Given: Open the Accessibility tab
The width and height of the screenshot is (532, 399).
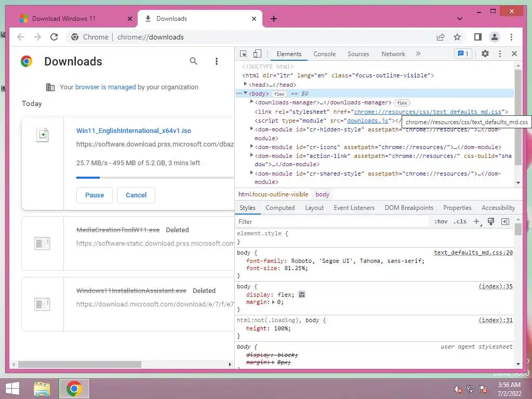Looking at the screenshot, I should (498, 208).
